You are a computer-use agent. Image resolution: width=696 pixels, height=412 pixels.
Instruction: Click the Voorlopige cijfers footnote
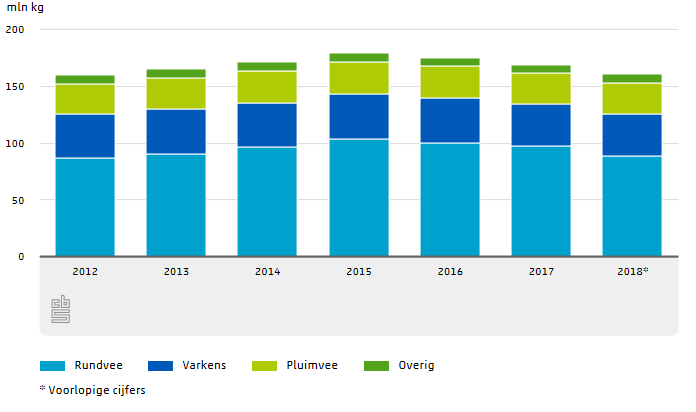[x=92, y=390]
